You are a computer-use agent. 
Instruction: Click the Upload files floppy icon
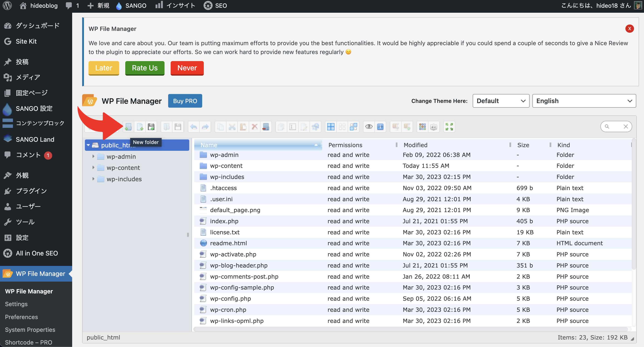click(x=151, y=127)
